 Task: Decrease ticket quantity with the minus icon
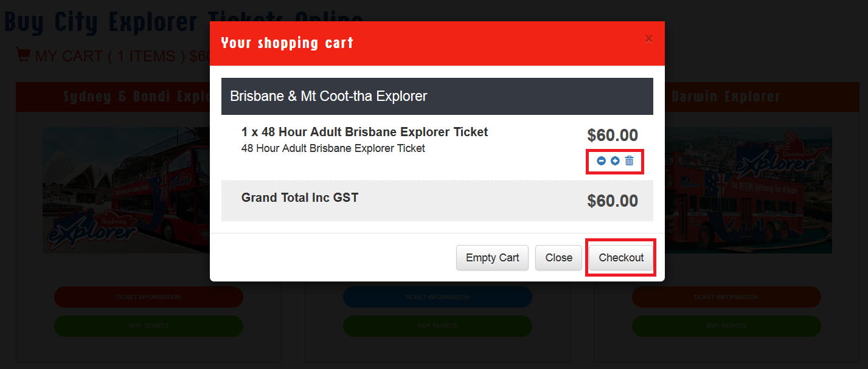(601, 161)
